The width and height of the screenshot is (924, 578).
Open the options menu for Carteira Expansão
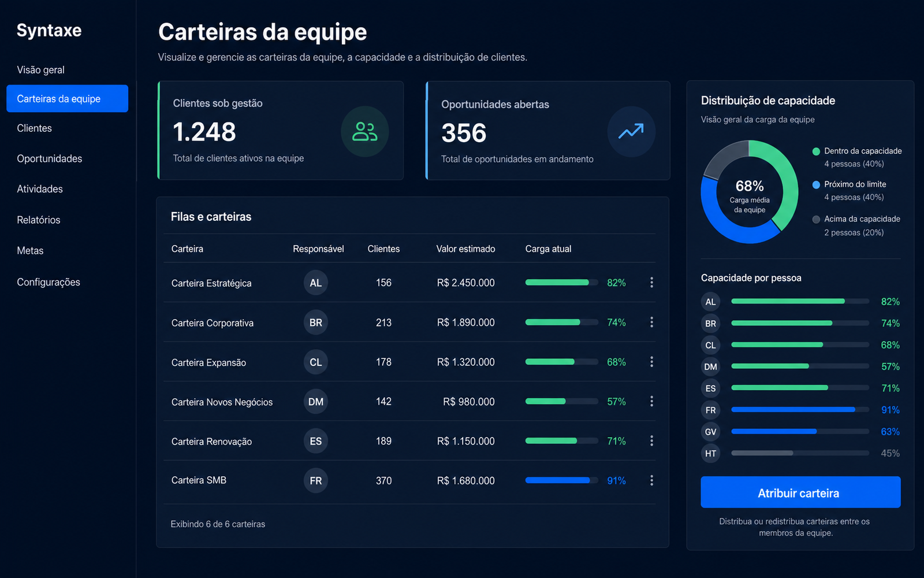[651, 362]
